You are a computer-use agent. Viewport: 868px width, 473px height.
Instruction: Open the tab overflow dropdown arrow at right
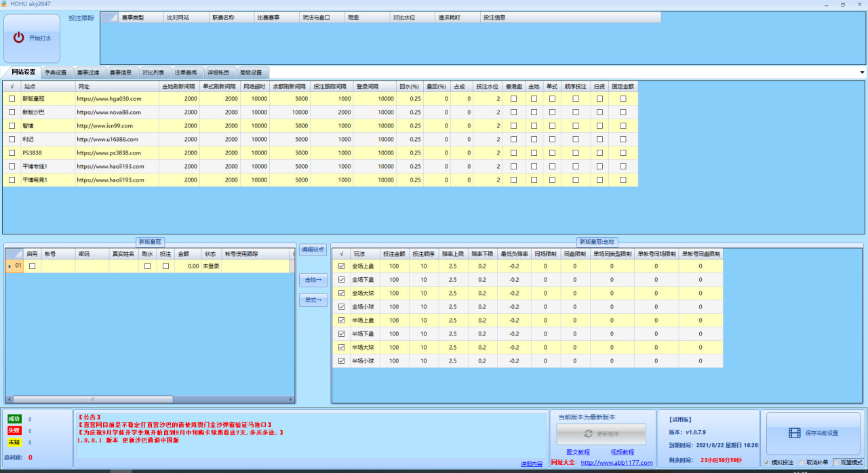(862, 73)
